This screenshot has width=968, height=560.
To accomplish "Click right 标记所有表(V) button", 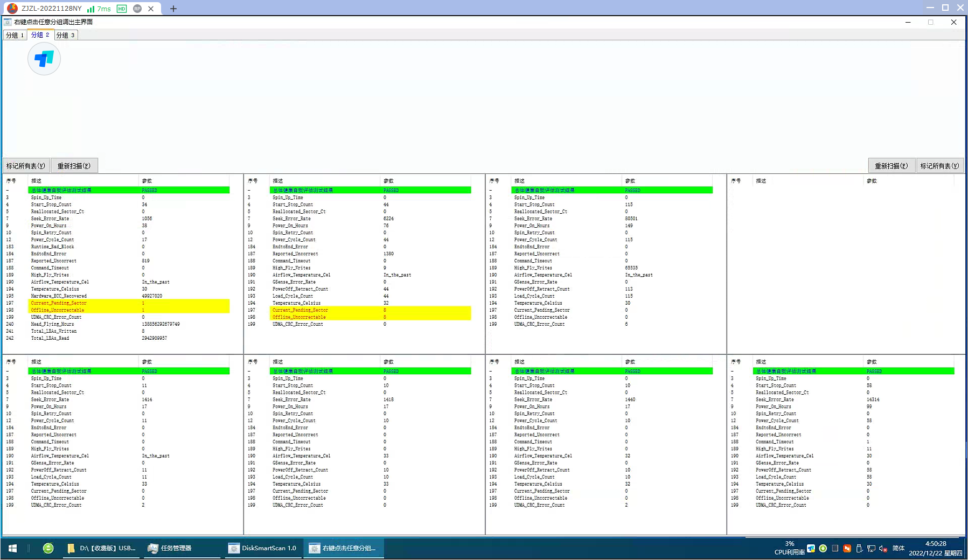I will coord(940,166).
